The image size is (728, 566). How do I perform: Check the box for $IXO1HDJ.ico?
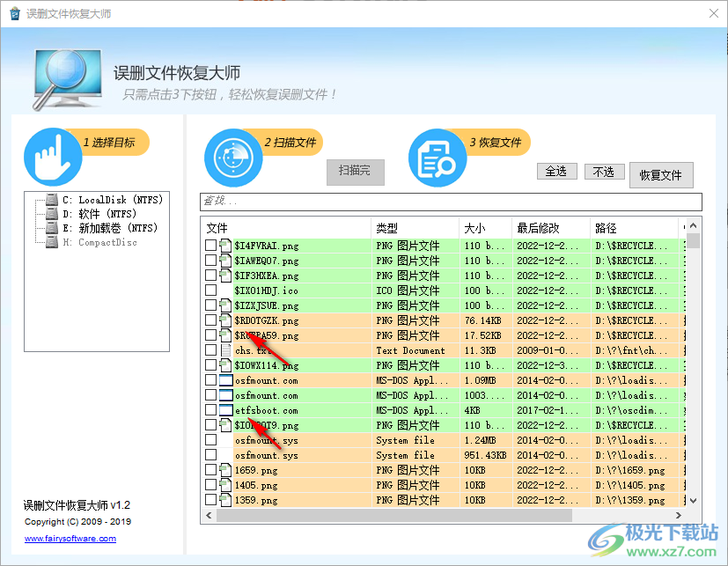210,290
